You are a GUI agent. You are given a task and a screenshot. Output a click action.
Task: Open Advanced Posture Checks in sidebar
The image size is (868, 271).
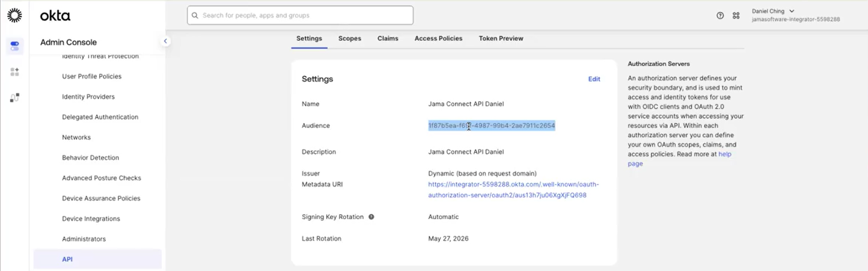tap(101, 178)
